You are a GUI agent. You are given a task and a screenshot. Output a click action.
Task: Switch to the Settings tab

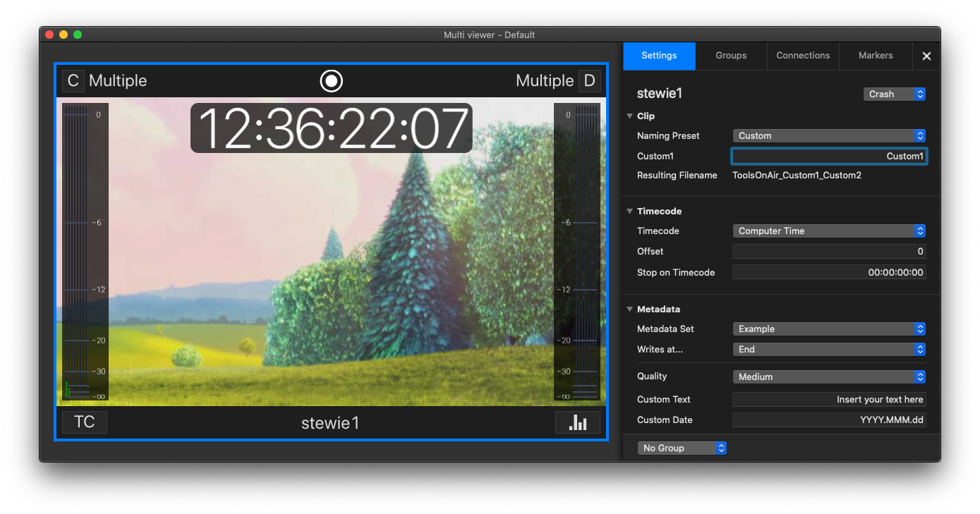click(x=659, y=56)
